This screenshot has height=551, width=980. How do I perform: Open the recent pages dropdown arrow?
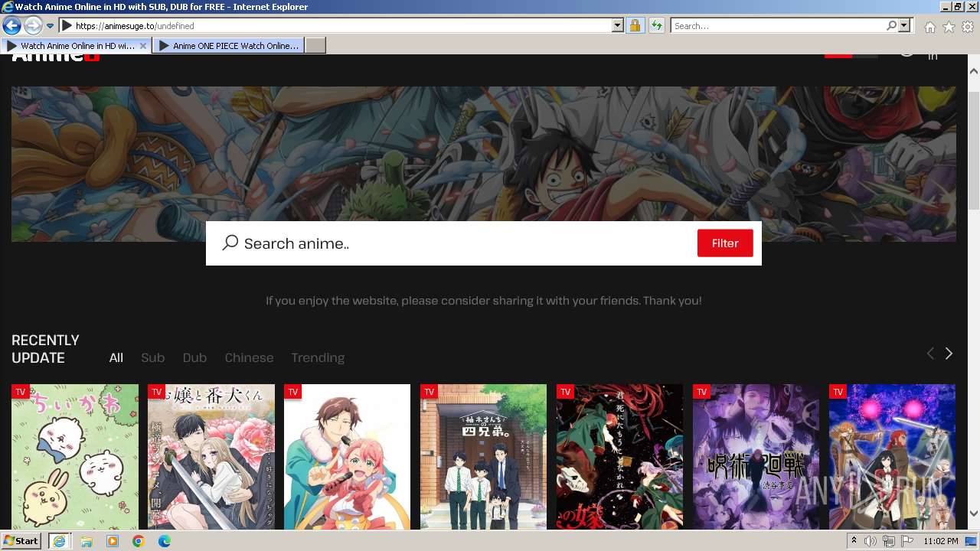50,26
